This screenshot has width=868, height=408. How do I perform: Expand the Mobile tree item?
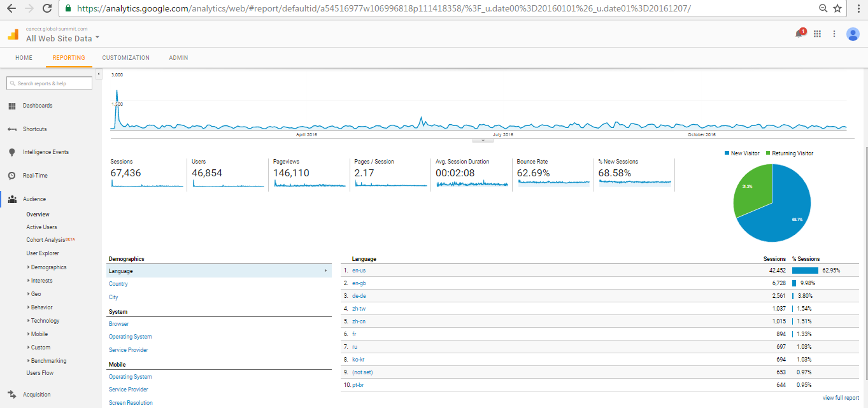coord(28,334)
